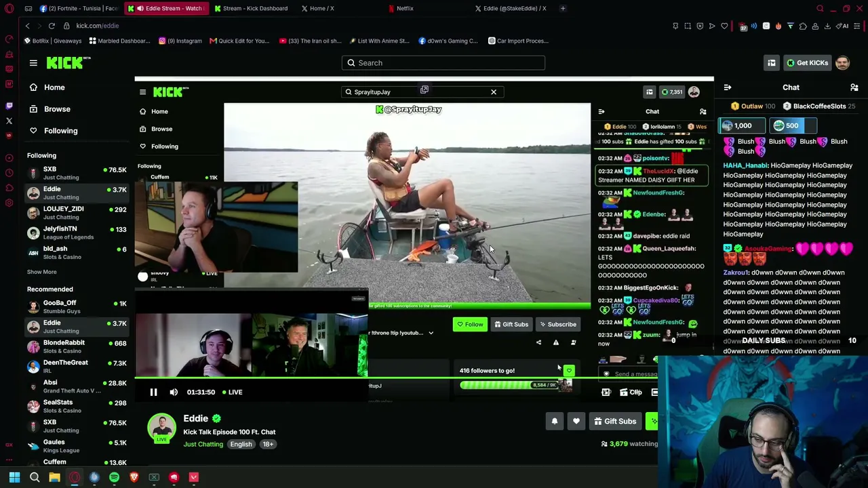Click the Gift Subs button below the player
The height and width of the screenshot is (488, 868).
615,422
